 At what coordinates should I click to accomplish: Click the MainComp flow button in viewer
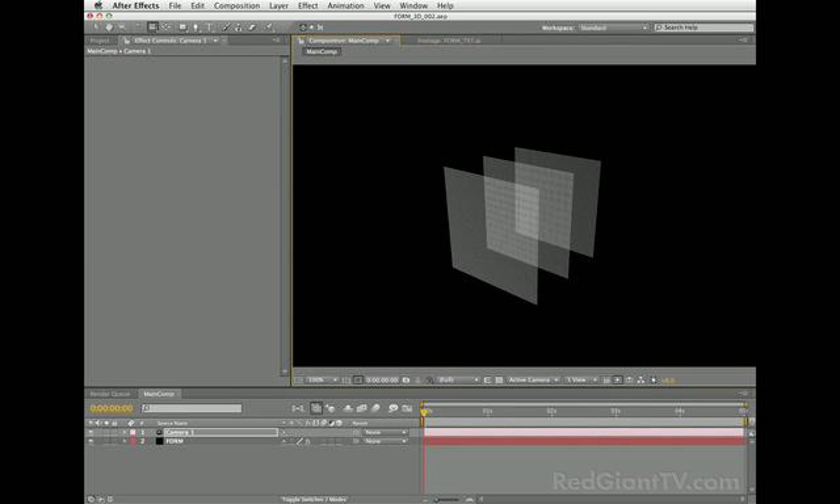coord(322,51)
